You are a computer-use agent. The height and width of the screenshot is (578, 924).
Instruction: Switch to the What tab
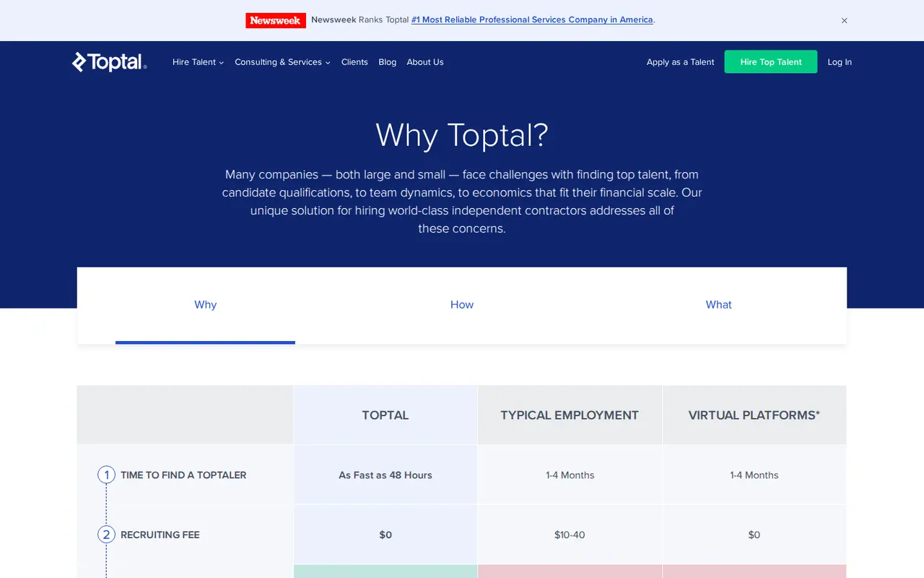(x=718, y=305)
